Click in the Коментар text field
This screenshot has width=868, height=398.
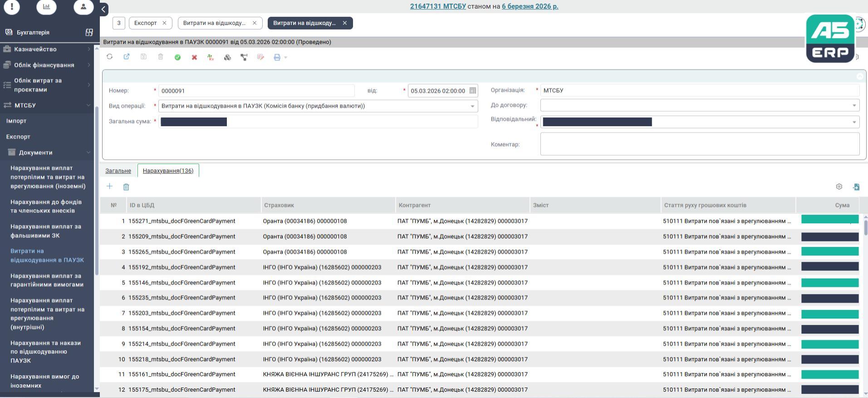pos(699,144)
